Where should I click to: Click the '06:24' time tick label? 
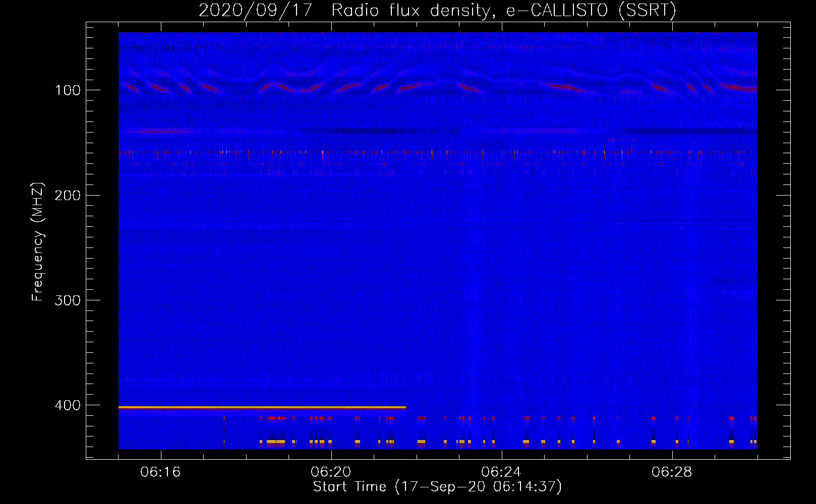tap(501, 472)
